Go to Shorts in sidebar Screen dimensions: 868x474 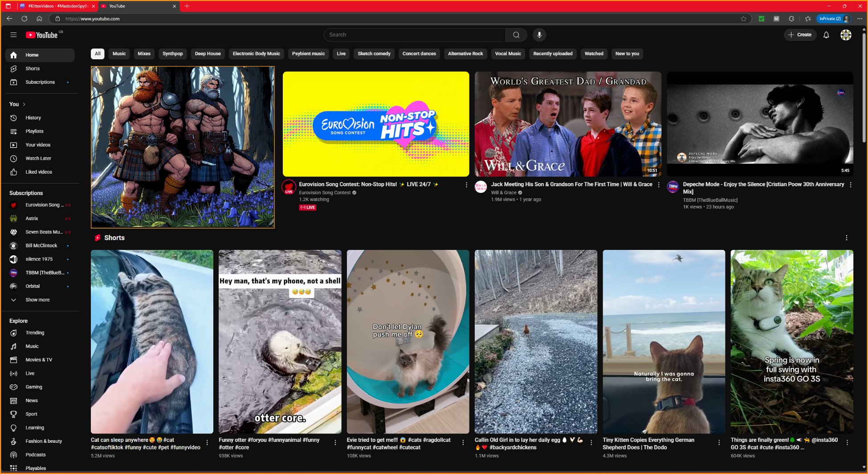coord(40,69)
